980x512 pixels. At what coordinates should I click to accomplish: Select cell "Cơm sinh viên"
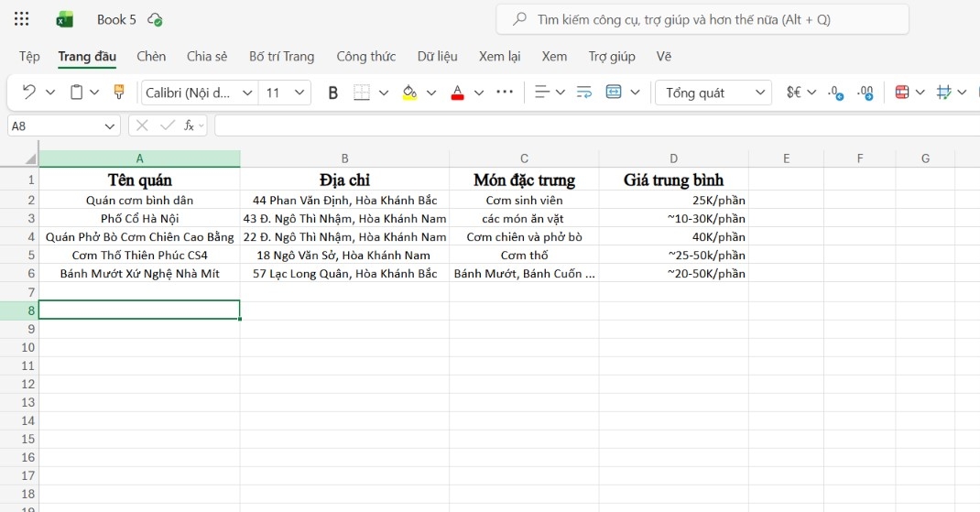524,200
